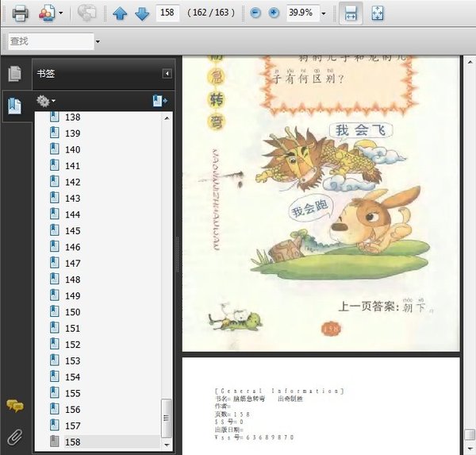Click the new bookmark icon in panel
This screenshot has height=455, width=476.
pyautogui.click(x=159, y=101)
